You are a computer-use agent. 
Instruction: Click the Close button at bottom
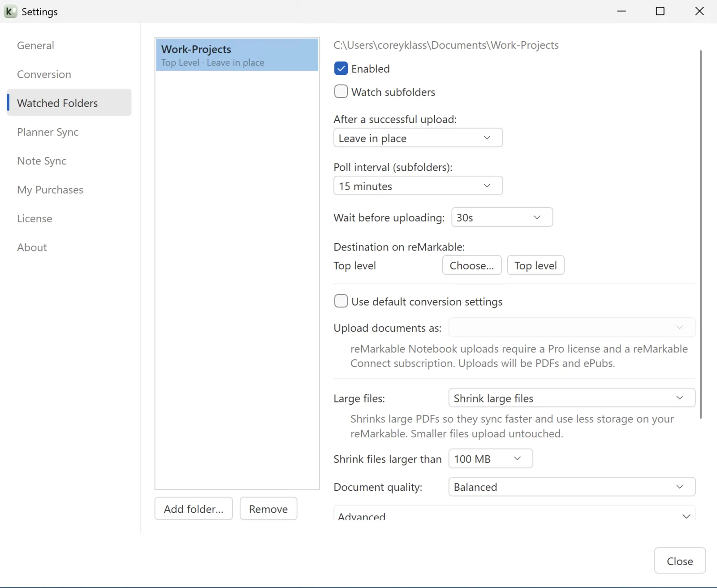(x=680, y=561)
